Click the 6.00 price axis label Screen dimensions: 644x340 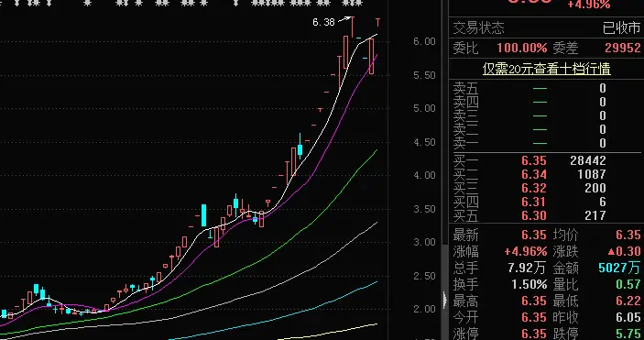[425, 41]
